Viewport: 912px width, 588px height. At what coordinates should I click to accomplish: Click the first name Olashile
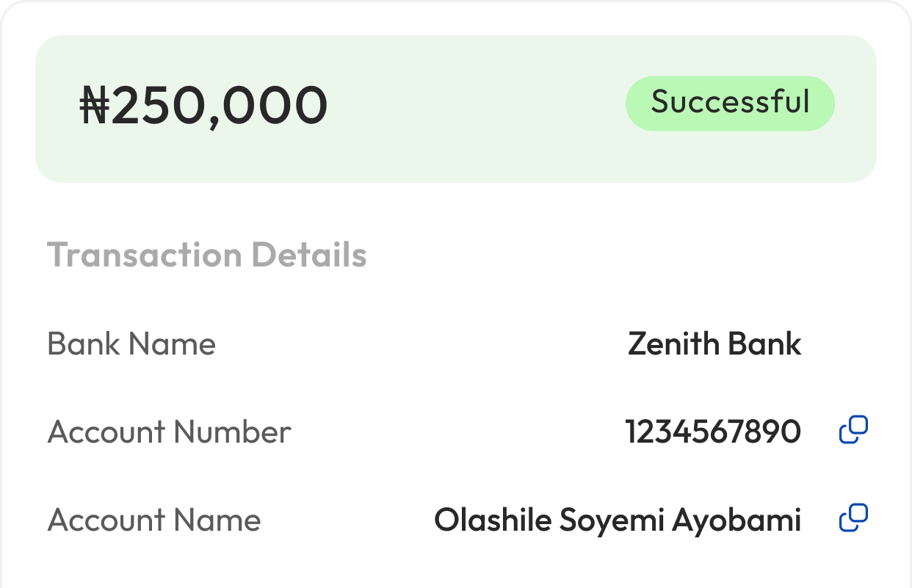coord(492,520)
